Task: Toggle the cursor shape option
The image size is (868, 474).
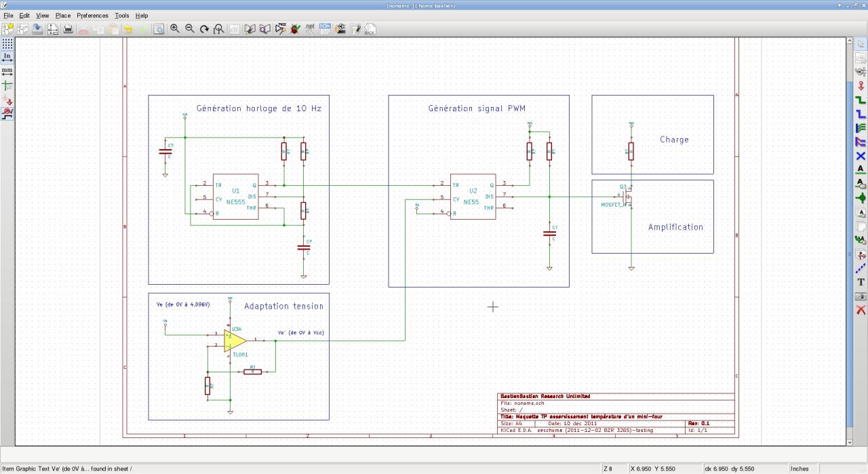Action: 7,86
